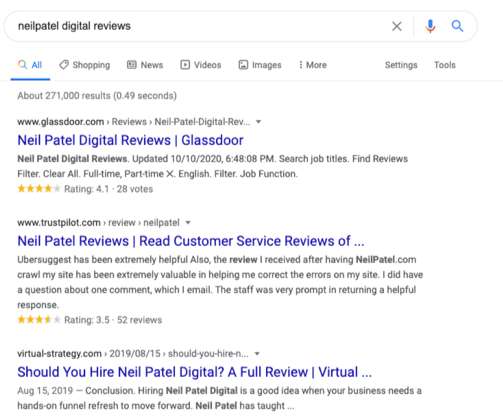
Task: Open the More search categories menu
Action: point(312,65)
